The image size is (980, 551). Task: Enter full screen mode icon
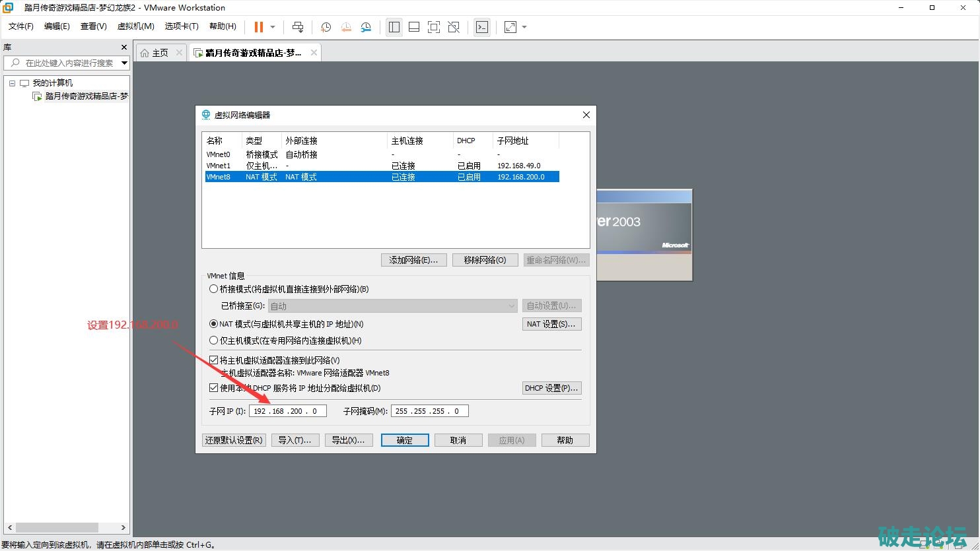[434, 27]
